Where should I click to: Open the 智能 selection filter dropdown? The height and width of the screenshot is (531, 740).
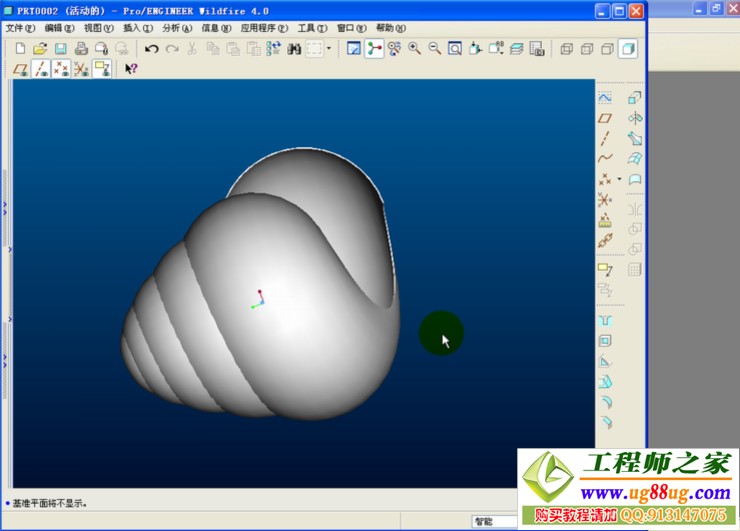495,521
